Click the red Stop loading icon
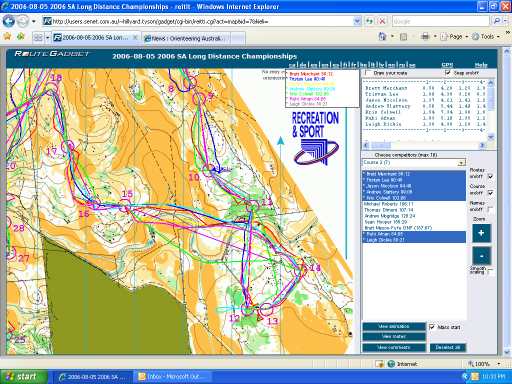Screen dimensions: 512x384 (x=382, y=21)
